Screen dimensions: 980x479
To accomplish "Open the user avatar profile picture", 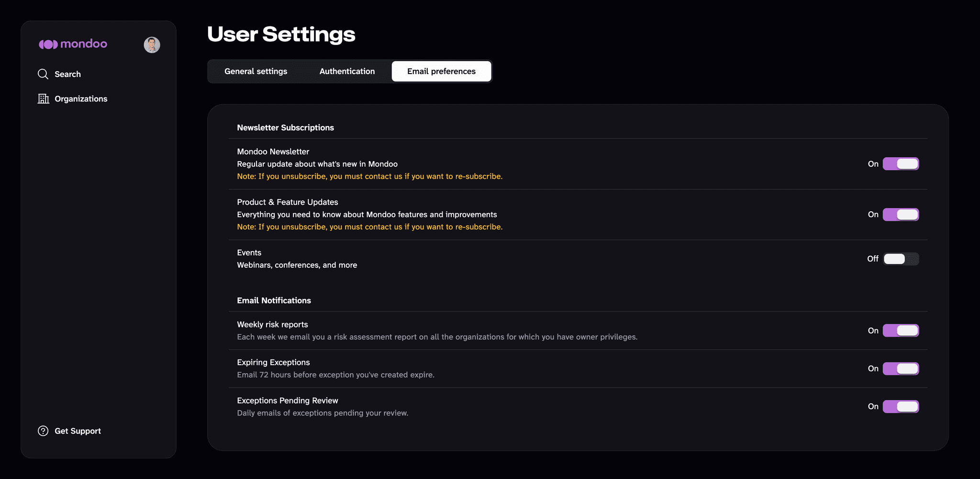I will (x=152, y=45).
